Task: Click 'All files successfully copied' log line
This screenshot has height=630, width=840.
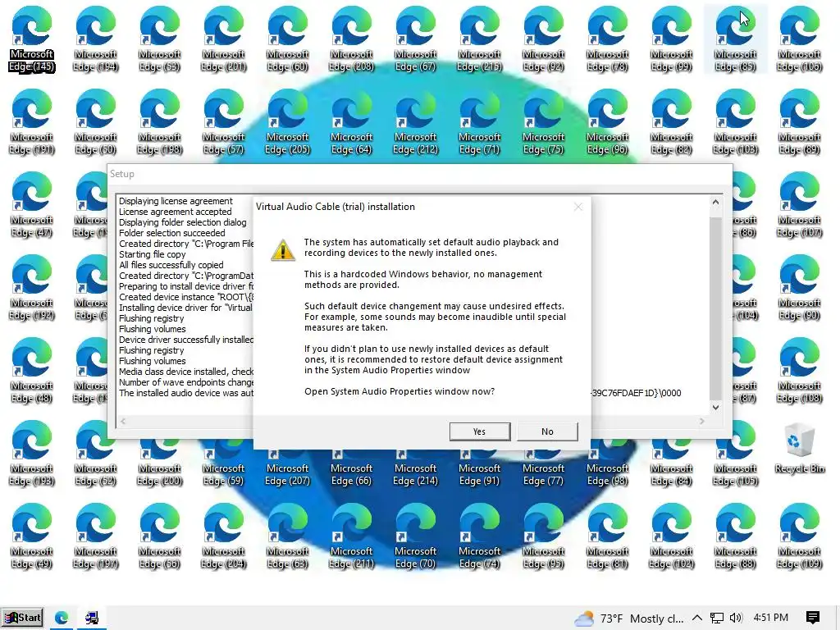Action: [171, 265]
